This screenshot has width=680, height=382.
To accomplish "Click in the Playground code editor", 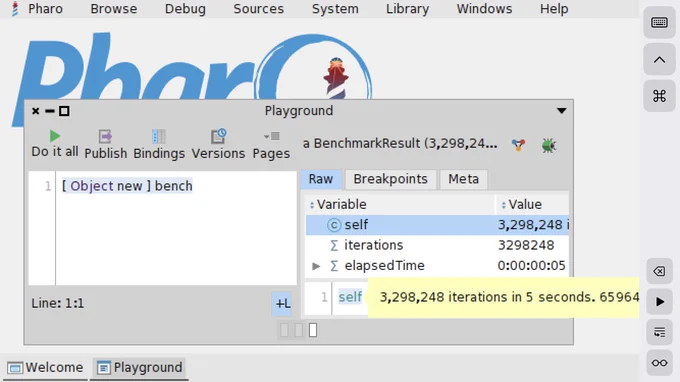I will (176, 228).
